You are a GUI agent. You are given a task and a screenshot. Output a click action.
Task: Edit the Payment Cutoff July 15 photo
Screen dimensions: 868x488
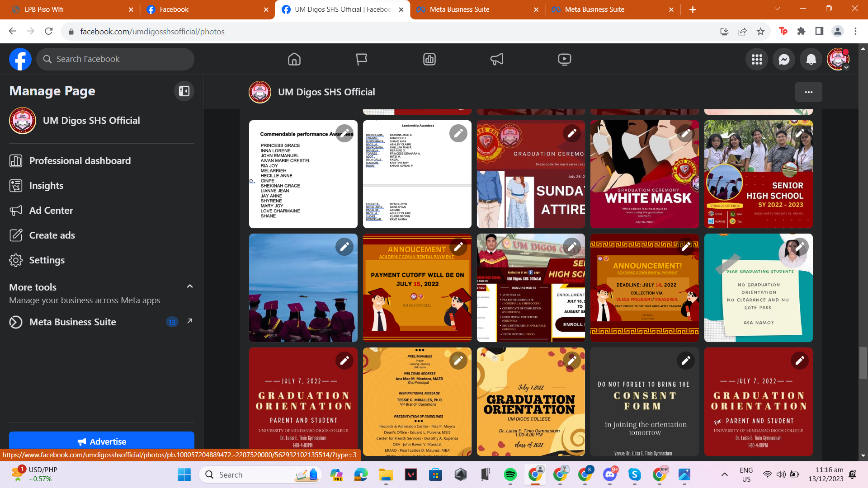click(x=458, y=247)
